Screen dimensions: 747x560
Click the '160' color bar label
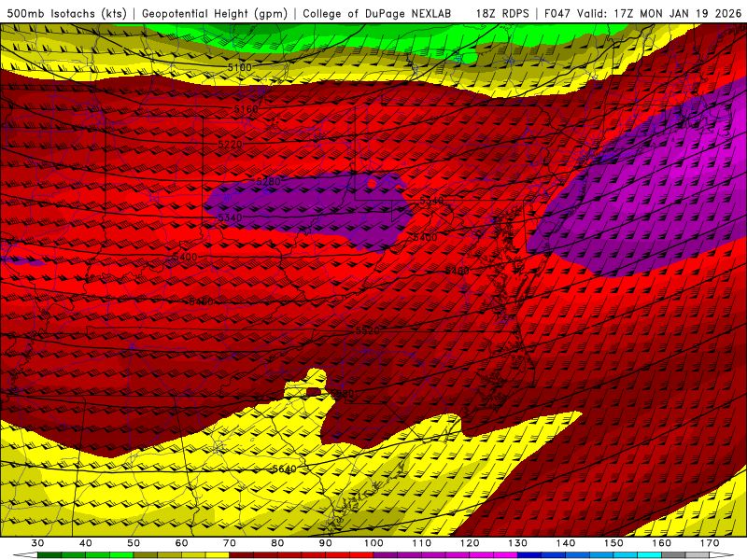[662, 543]
